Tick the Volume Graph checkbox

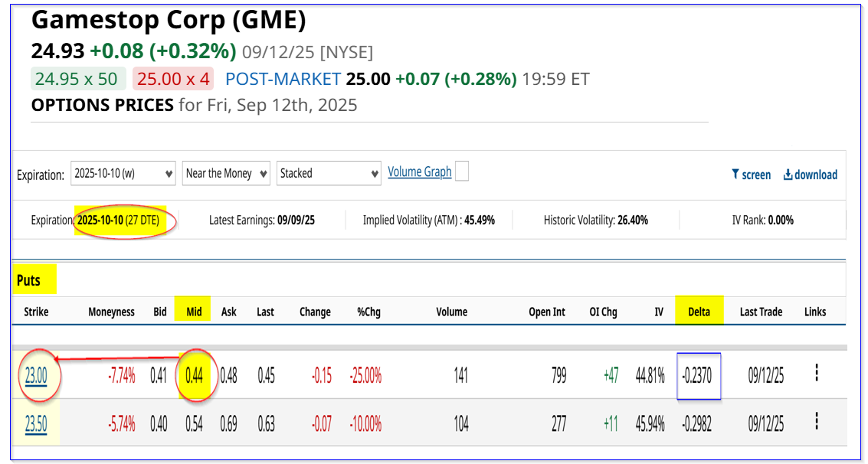pos(462,172)
